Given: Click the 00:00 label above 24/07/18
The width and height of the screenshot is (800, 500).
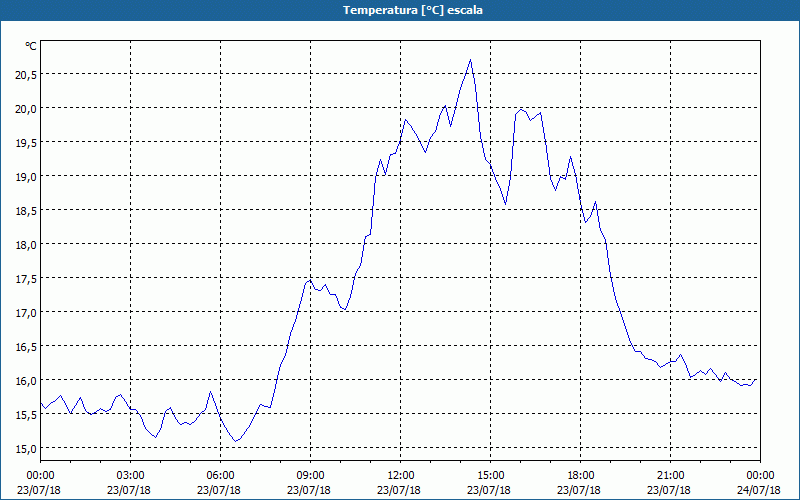Looking at the screenshot, I should pyautogui.click(x=760, y=476).
